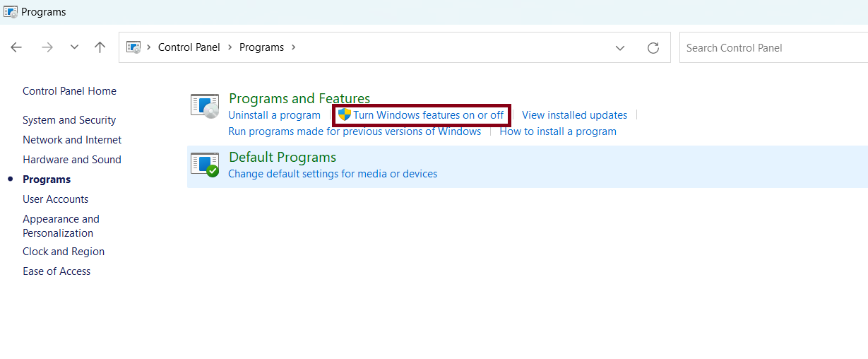This screenshot has width=868, height=359.
Task: Refresh the Control Panel view
Action: 653,48
